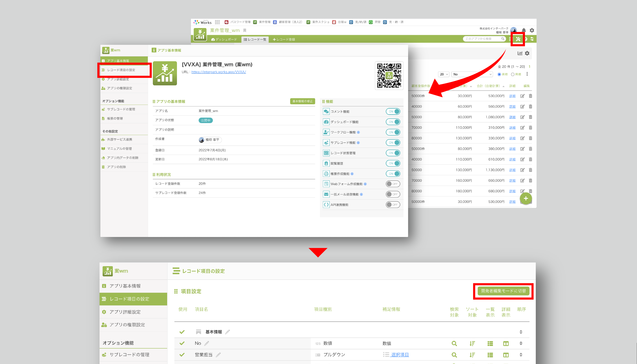Screen dimensions: 637x364
Task: Click order arrows for 営業担当 row
Action: pos(521,355)
